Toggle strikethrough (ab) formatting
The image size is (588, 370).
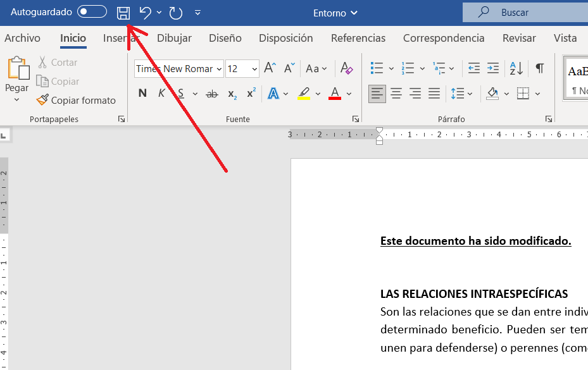(x=212, y=94)
